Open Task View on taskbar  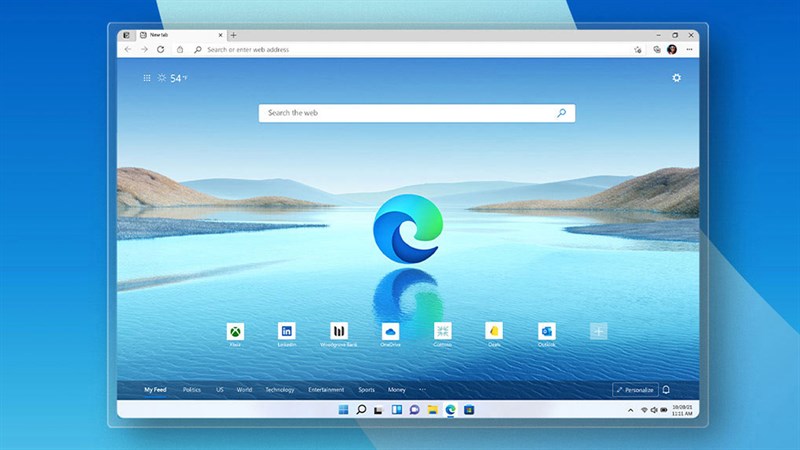378,410
